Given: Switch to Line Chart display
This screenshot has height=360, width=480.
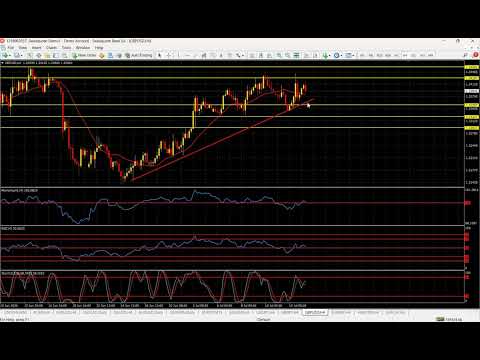Looking at the screenshot, I should click(x=269, y=55).
